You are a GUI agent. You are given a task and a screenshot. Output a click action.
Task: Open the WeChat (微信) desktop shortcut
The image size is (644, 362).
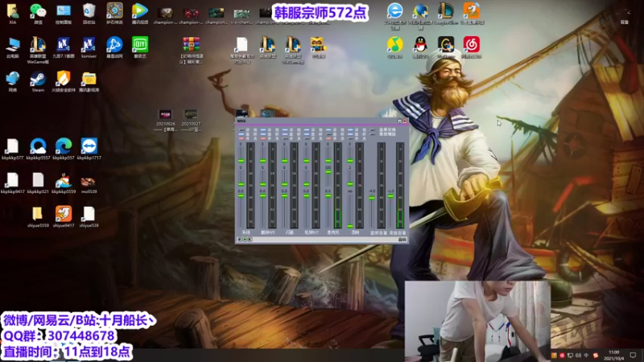point(38,13)
